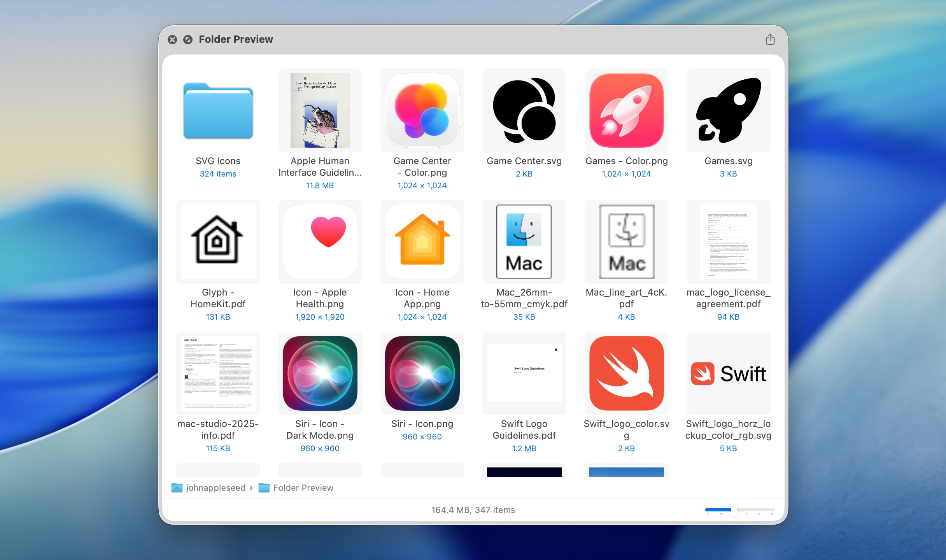
Task: Select the mac-studio-2025-info.pdf thumbnail
Action: (218, 373)
